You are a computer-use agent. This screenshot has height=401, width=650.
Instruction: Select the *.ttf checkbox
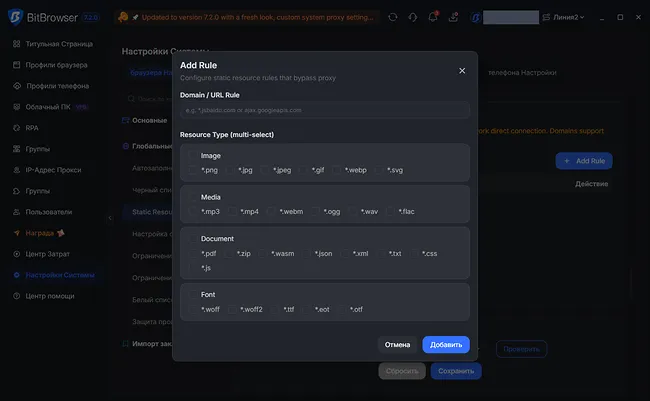pos(275,309)
